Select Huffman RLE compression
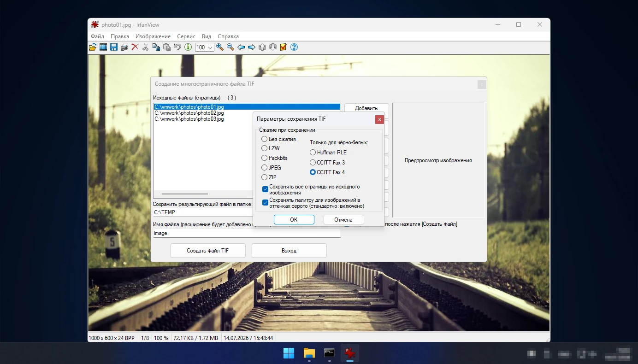The height and width of the screenshot is (364, 638). click(x=328, y=153)
